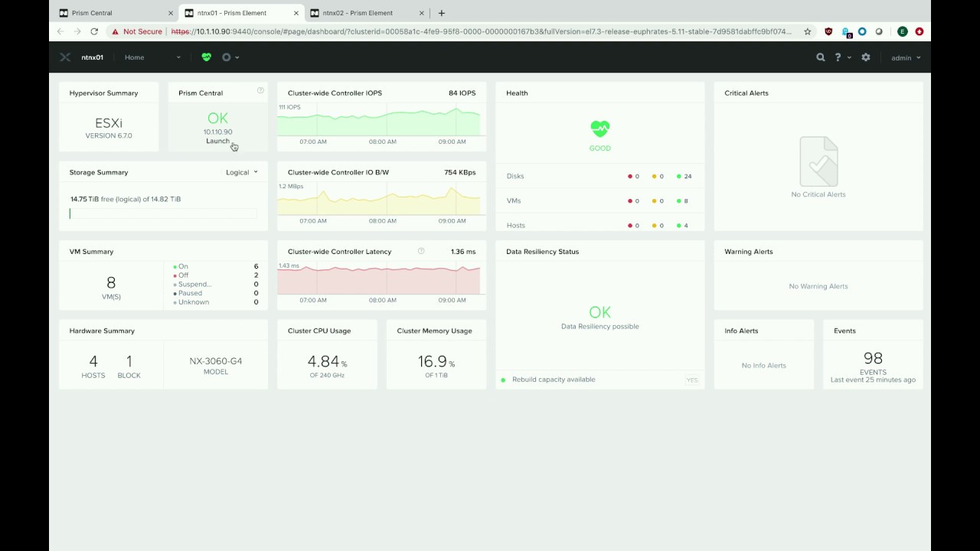980x551 pixels.
Task: Click the 16.9% Cluster Memory Usage value
Action: point(436,361)
